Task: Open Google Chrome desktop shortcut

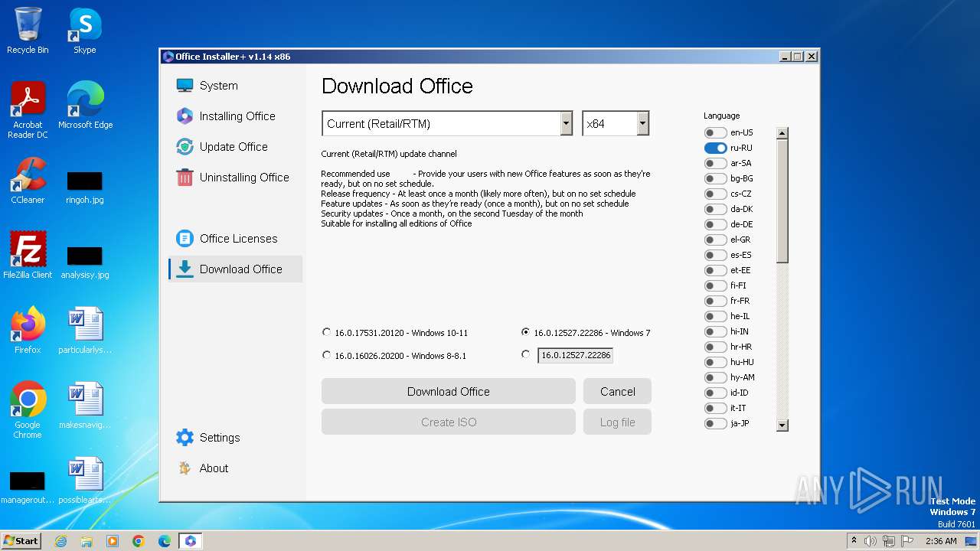Action: pyautogui.click(x=28, y=409)
